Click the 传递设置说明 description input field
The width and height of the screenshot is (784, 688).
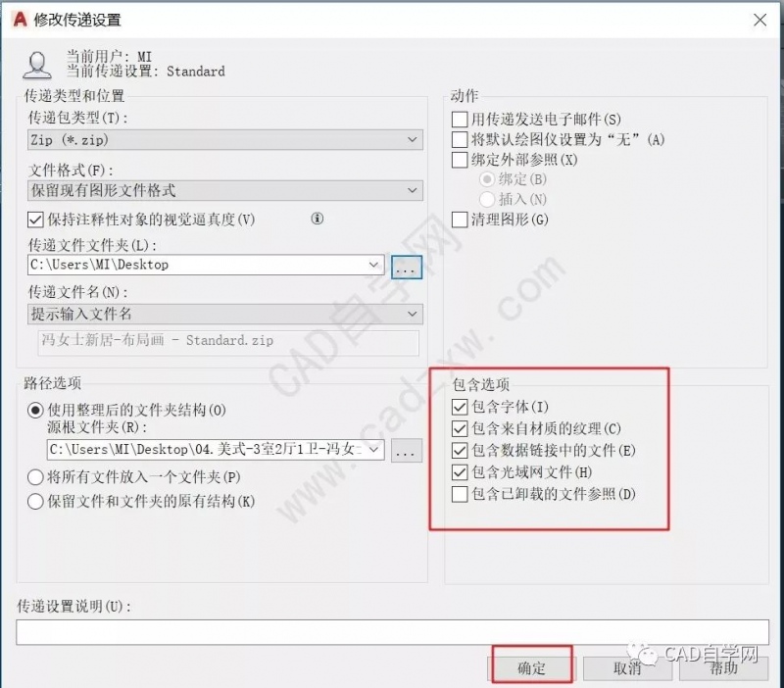click(393, 632)
